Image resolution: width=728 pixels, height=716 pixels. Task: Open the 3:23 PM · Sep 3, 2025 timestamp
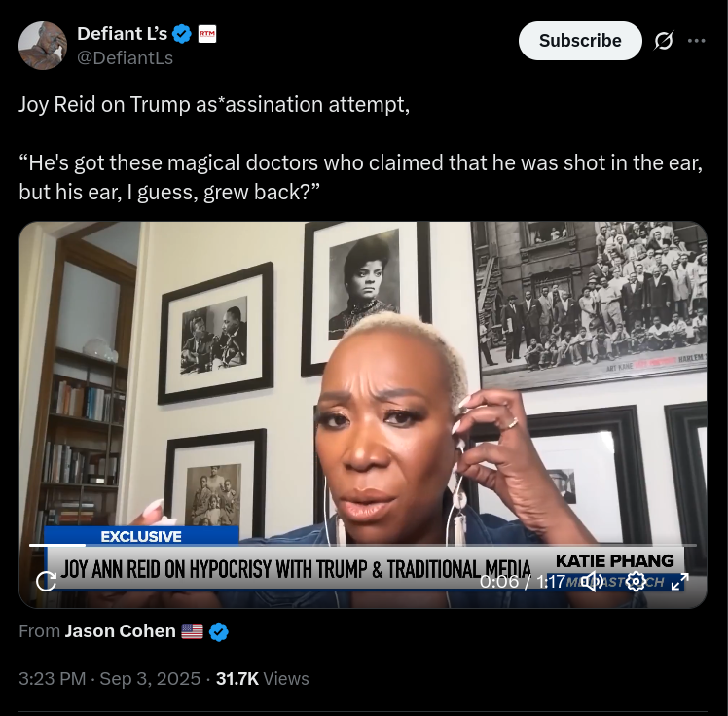(x=110, y=678)
